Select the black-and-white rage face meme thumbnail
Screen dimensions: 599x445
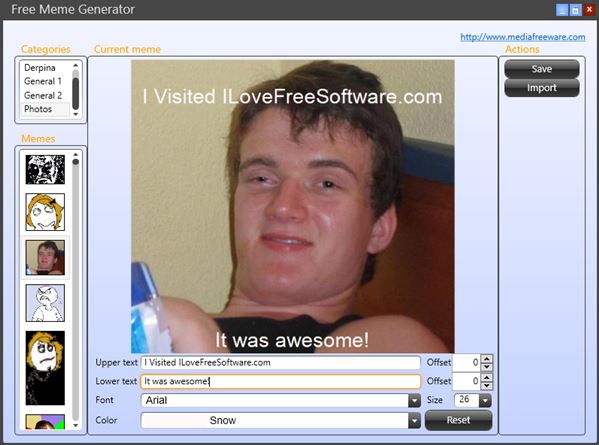click(x=45, y=169)
